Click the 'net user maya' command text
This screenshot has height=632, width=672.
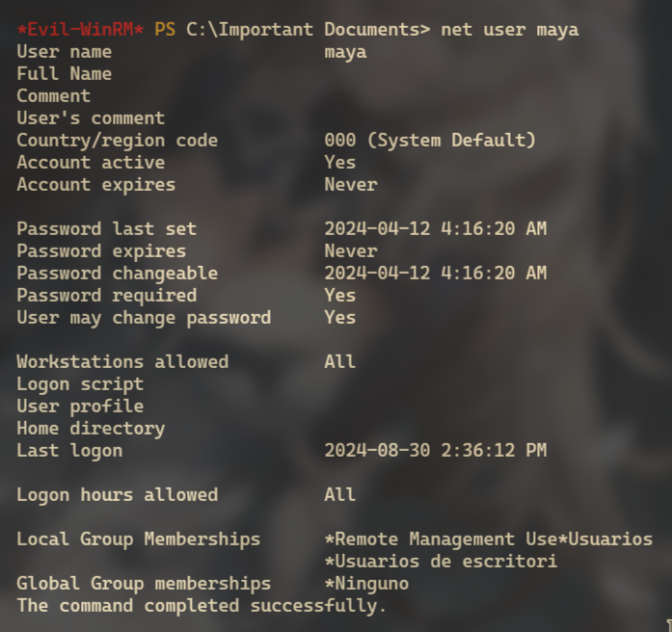[x=510, y=31]
